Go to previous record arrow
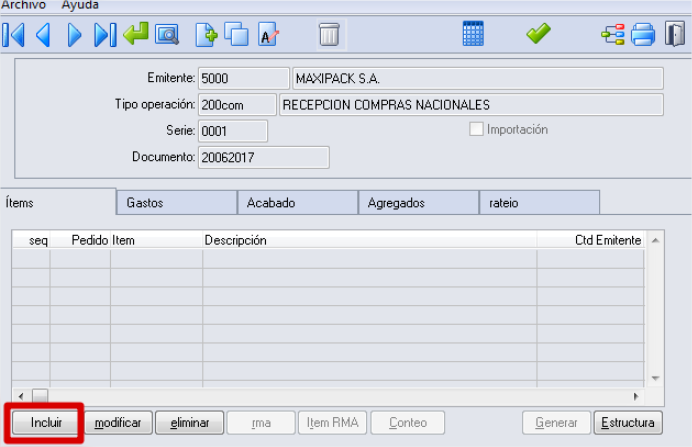 pos(43,34)
